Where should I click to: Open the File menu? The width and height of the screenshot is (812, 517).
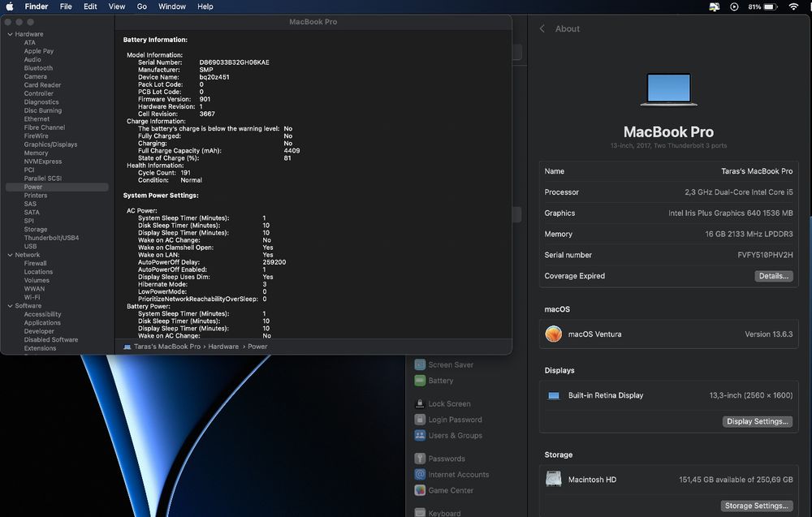pos(66,6)
